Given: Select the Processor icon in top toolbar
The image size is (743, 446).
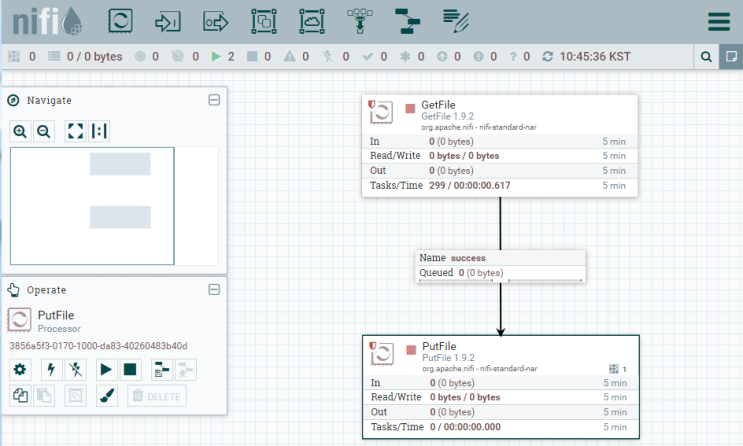Looking at the screenshot, I should [120, 21].
